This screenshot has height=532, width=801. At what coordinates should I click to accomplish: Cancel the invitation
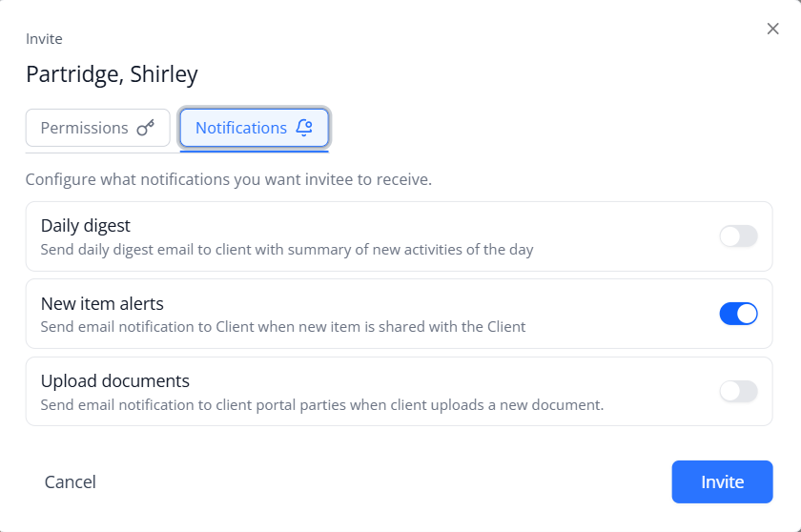tap(70, 482)
